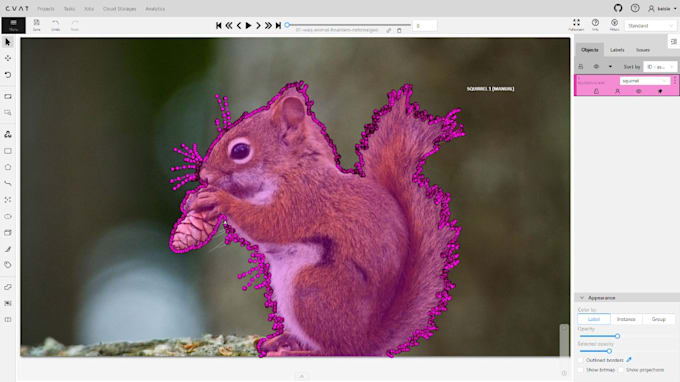Viewport: 680px width, 382px height.
Task: Open the Tasks menu
Action: pyautogui.click(x=69, y=9)
